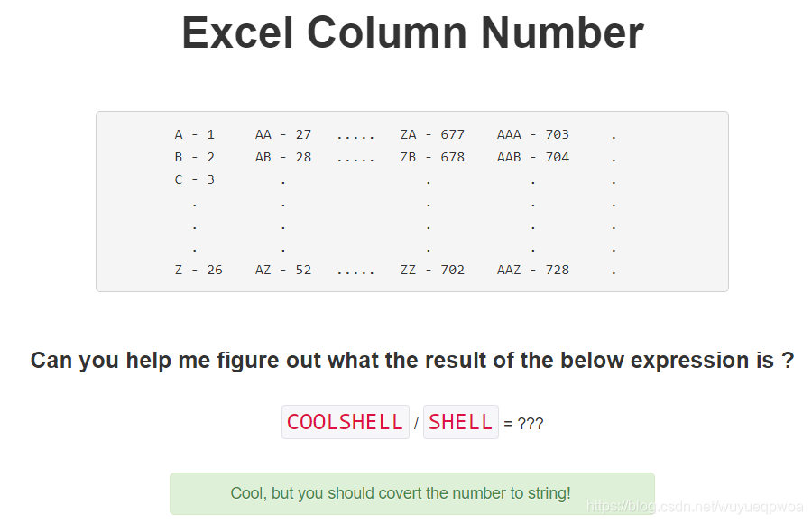The image size is (812, 523).
Task: Click the 'AZ - 52' table entry
Action: (283, 270)
